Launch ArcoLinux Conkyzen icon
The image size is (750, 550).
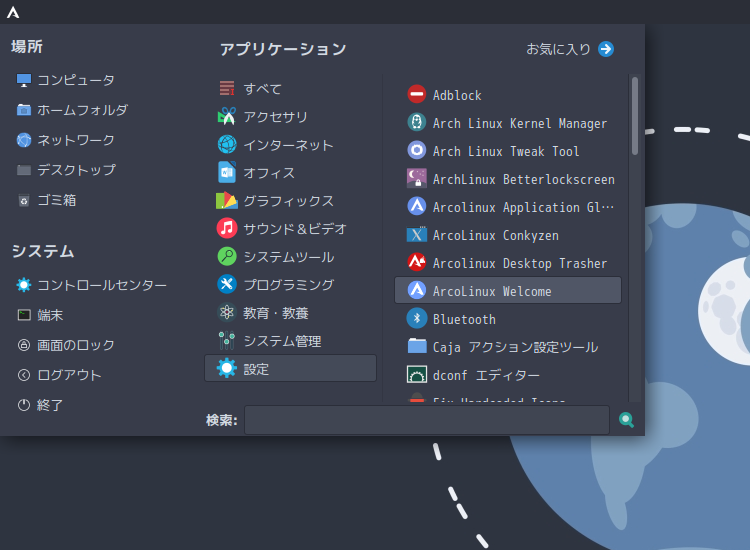coord(417,234)
